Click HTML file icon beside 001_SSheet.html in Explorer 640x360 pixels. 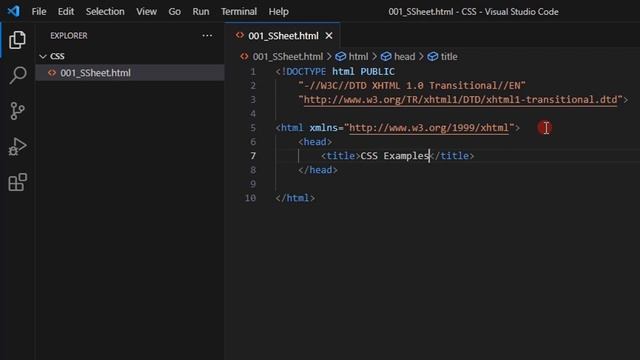click(52, 73)
